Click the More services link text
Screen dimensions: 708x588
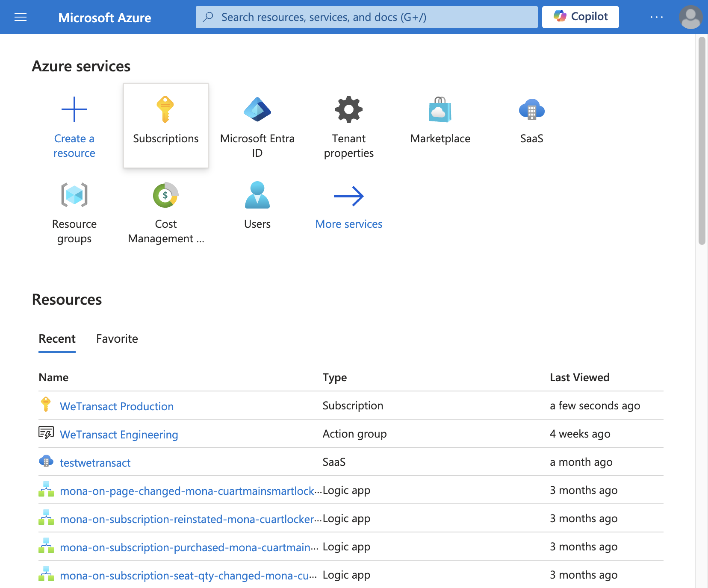[x=349, y=224]
